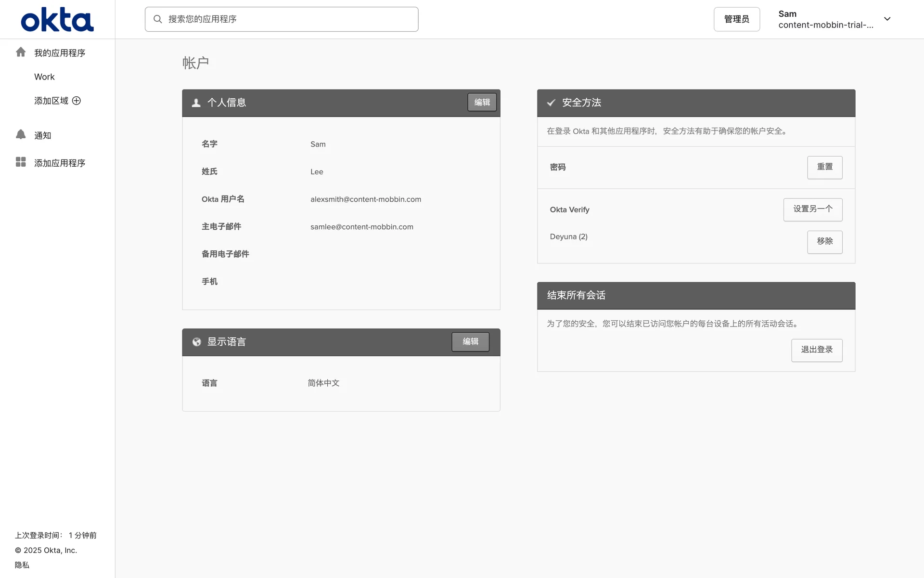Open the Sam user menu
This screenshot has width=924, height=578.
825,19
